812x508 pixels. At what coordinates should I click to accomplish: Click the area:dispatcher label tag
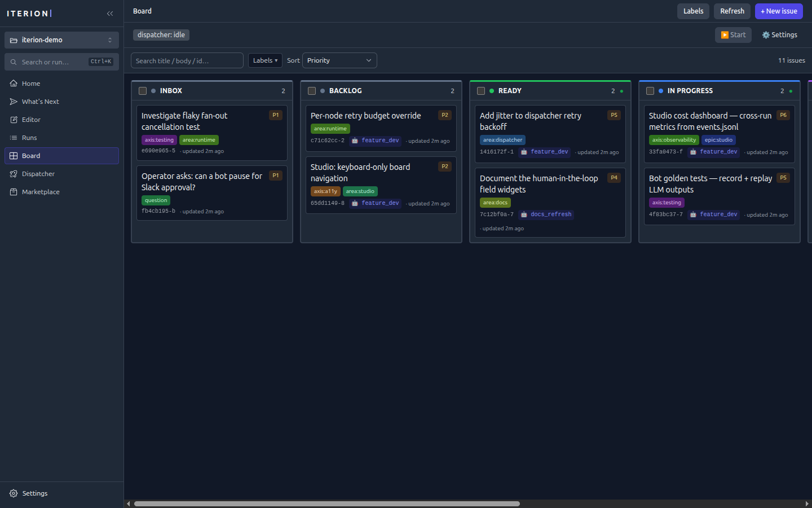(x=502, y=140)
